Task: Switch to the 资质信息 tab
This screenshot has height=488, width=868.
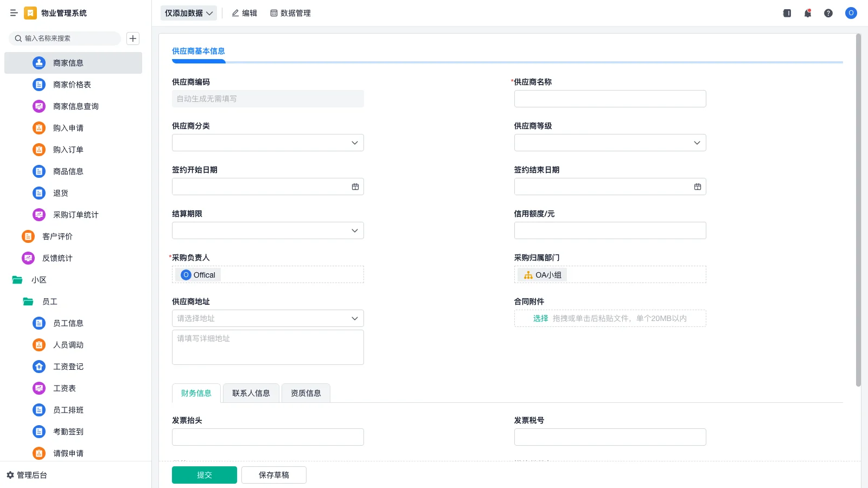Action: pyautogui.click(x=305, y=393)
